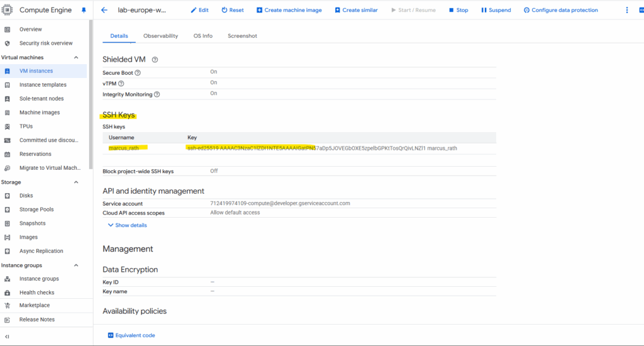Select the marcus_rath username cell
Viewport: 644px width, 346px height.
point(124,148)
